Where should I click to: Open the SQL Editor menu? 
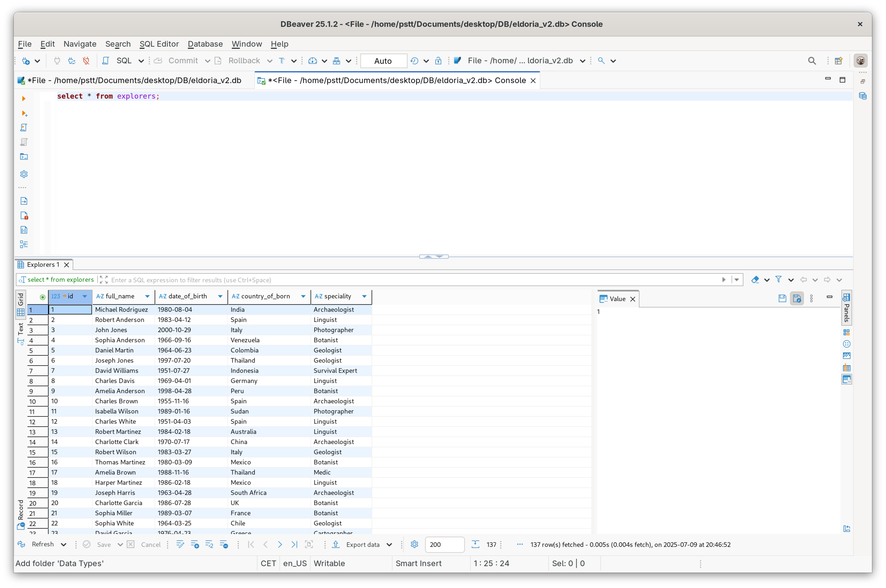pos(159,44)
